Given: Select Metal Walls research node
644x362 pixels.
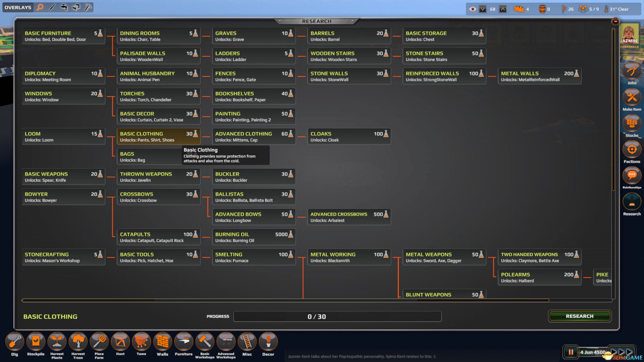Looking at the screenshot, I should (540, 76).
